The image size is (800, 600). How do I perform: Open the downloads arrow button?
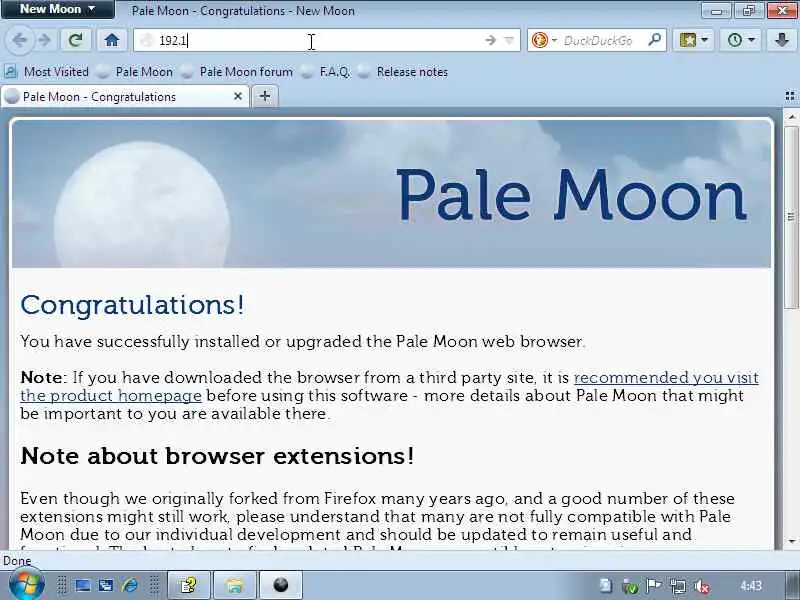(x=782, y=40)
